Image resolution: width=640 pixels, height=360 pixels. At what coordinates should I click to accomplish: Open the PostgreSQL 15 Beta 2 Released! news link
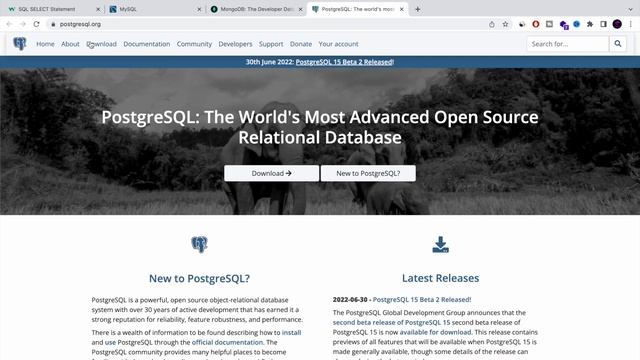pyautogui.click(x=422, y=300)
